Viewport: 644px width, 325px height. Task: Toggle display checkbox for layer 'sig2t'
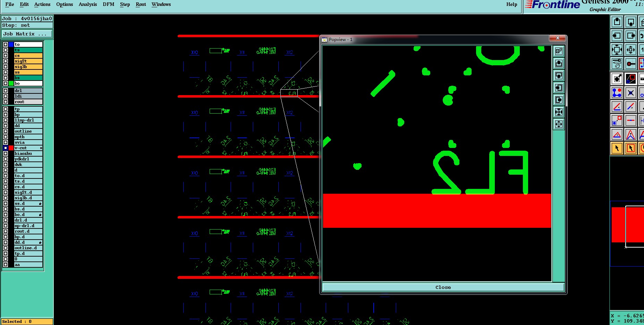point(6,61)
